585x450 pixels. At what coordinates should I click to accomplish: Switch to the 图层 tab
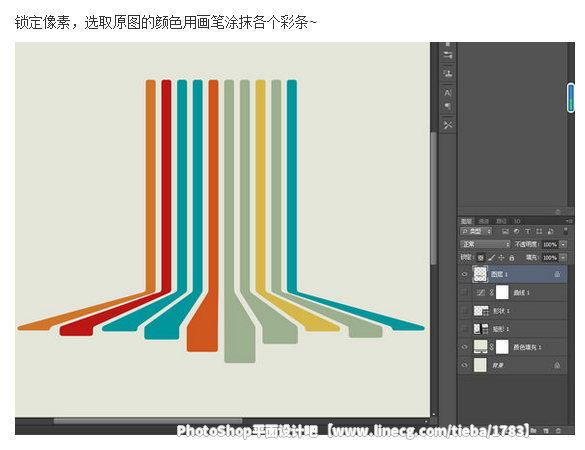(466, 221)
